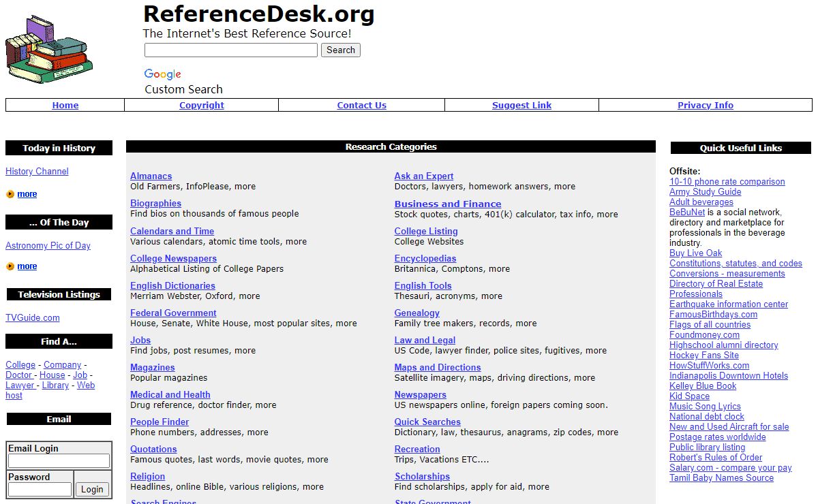Open Astronomy Pic of Day link
This screenshot has width=818, height=504.
[x=48, y=245]
